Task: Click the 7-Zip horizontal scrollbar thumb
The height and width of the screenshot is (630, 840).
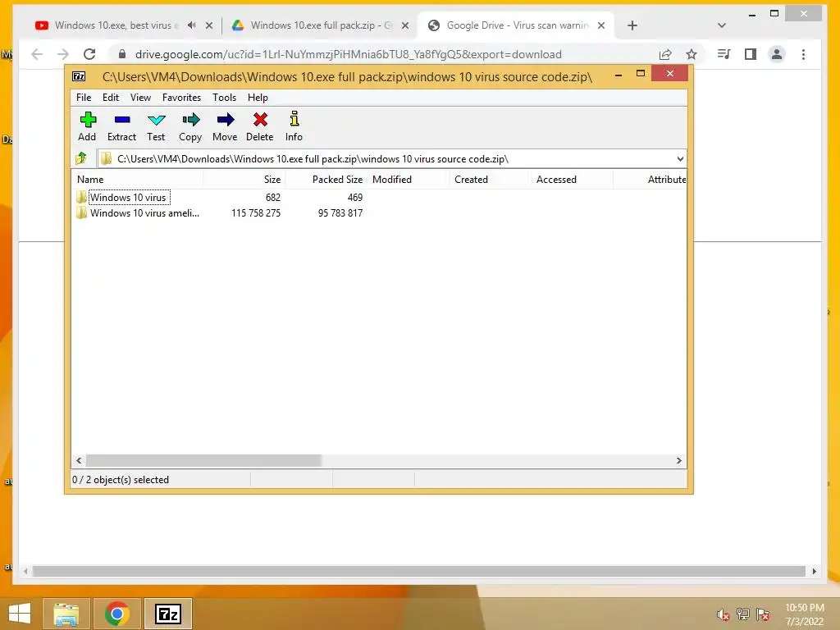Action: point(203,460)
